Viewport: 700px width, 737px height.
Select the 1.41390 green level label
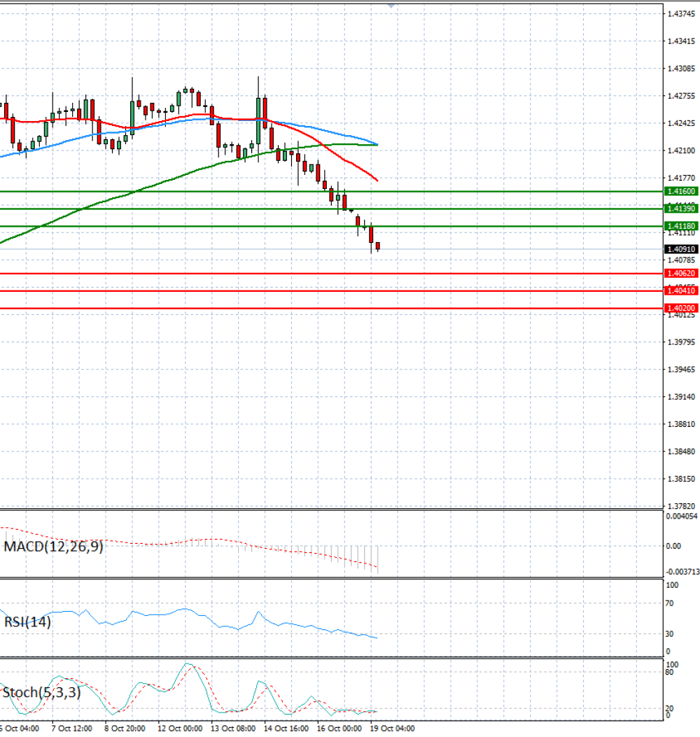tap(681, 209)
